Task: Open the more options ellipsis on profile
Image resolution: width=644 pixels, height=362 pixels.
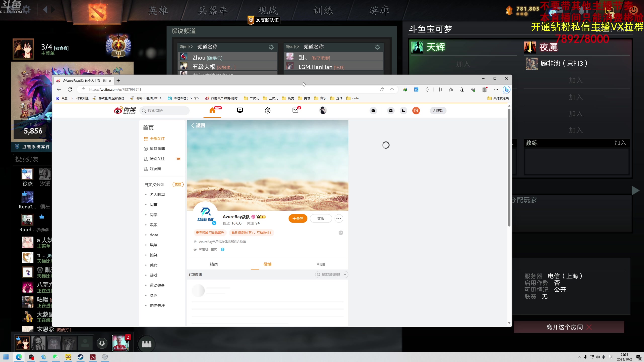Action: pos(339,218)
